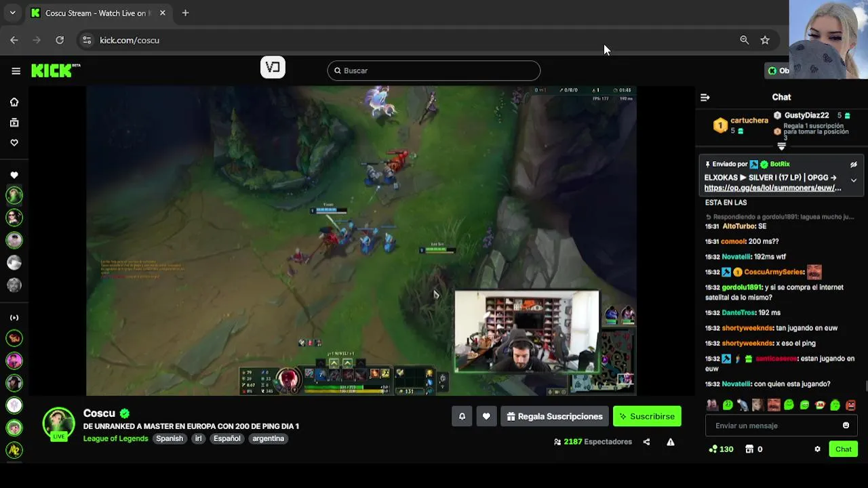
Task: Collapse the chat panel with arrow icon
Action: pos(705,98)
